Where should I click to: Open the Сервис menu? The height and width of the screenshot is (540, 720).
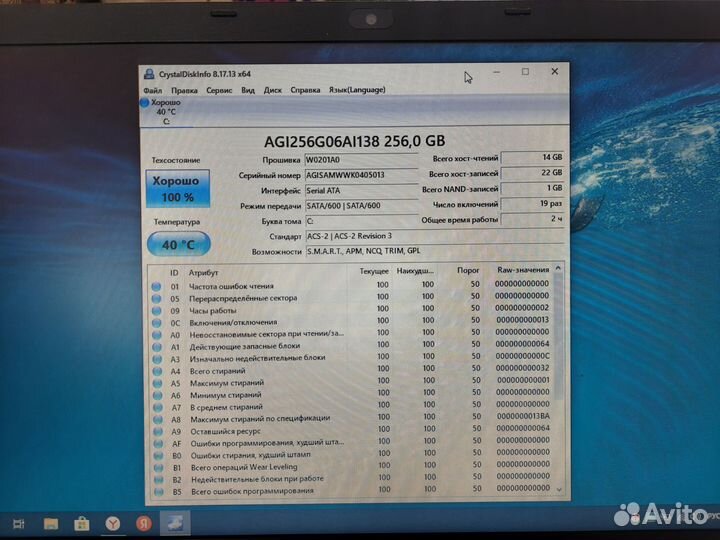pyautogui.click(x=219, y=90)
